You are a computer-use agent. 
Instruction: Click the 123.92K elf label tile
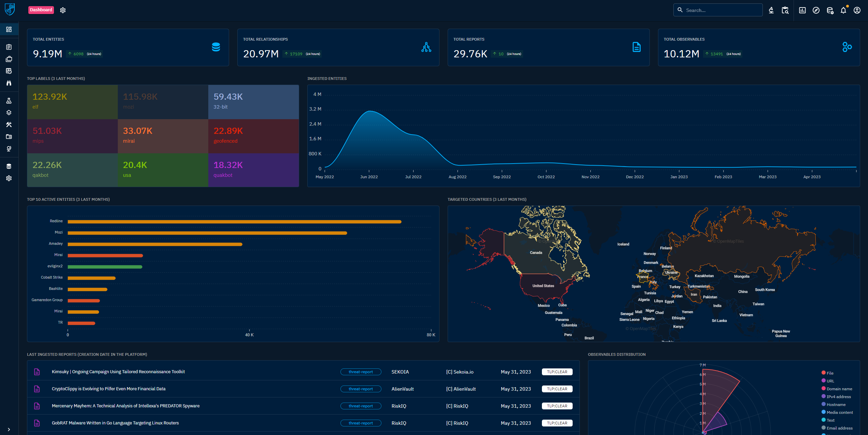(72, 101)
